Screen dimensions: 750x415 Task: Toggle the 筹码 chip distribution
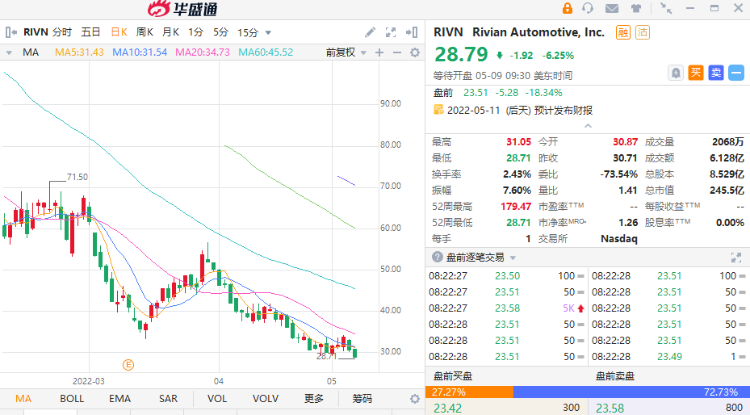click(362, 399)
